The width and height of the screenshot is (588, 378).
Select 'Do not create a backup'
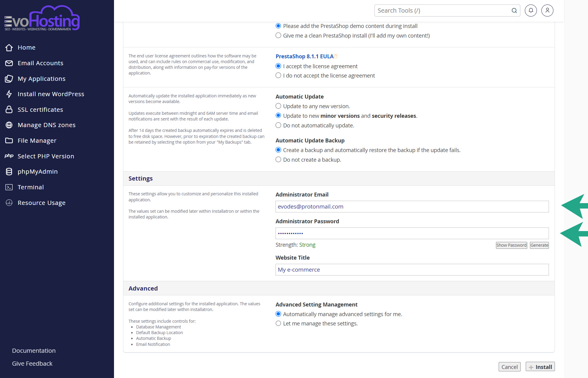(x=279, y=160)
